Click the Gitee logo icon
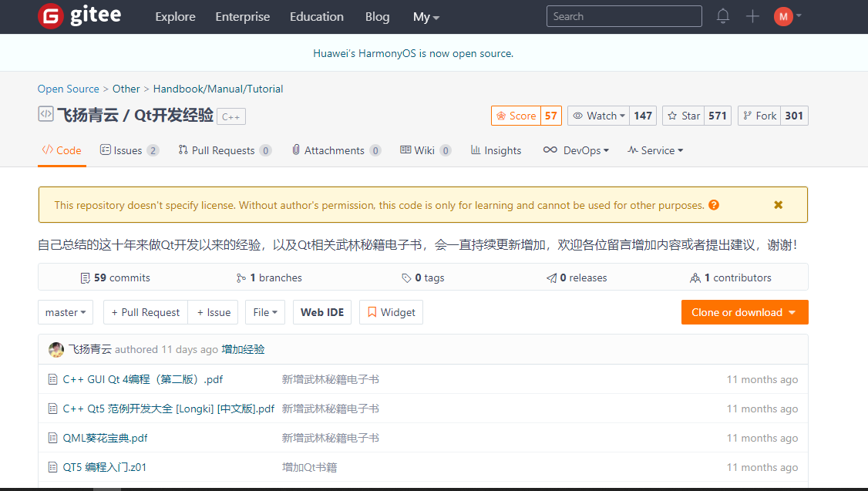This screenshot has width=868, height=491. [x=50, y=16]
